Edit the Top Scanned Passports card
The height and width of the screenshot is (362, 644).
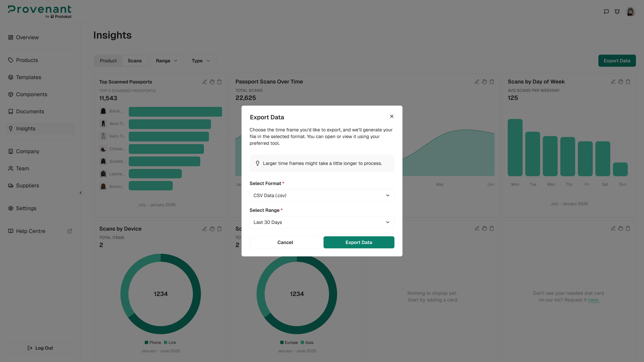coord(205,82)
